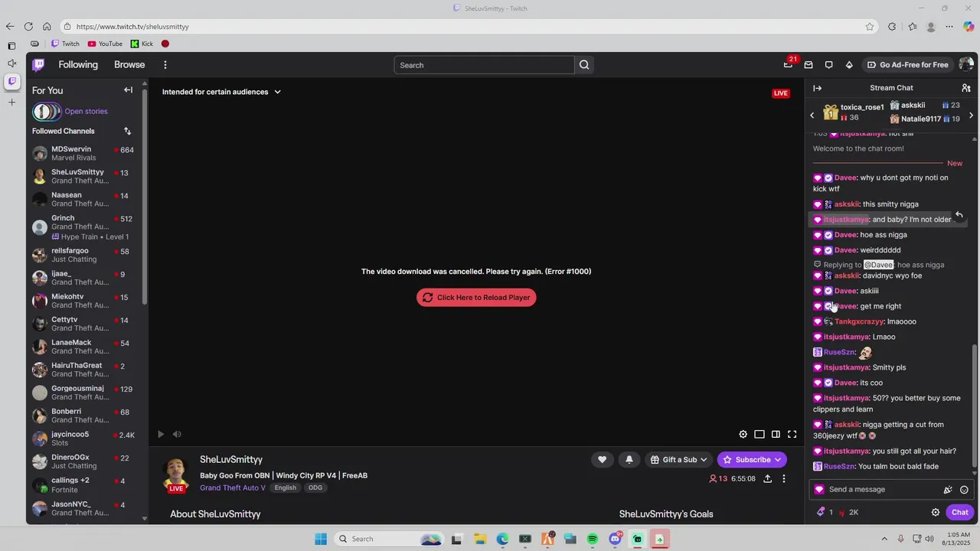Screen dimensions: 980x551
Task: Open the video player settings gear
Action: tap(743, 435)
